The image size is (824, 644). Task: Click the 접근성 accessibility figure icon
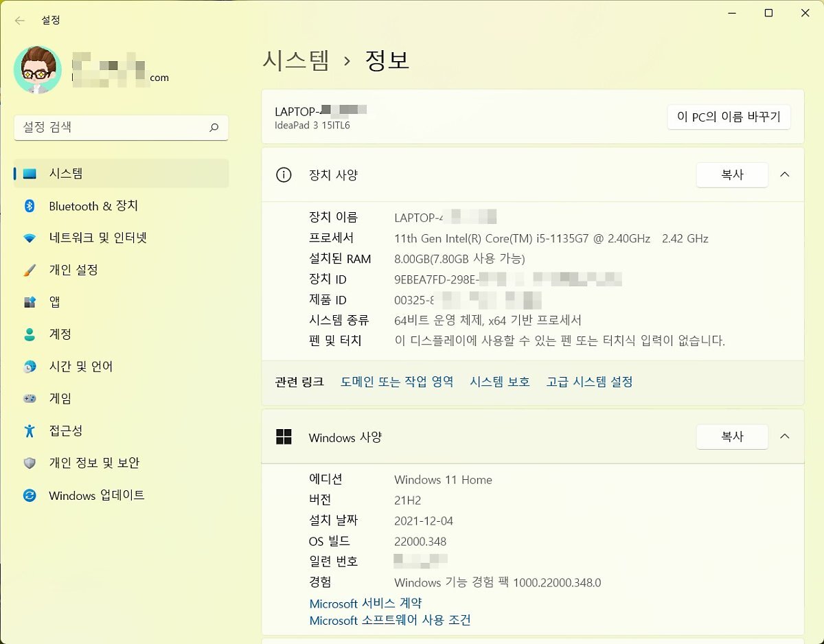coord(30,430)
